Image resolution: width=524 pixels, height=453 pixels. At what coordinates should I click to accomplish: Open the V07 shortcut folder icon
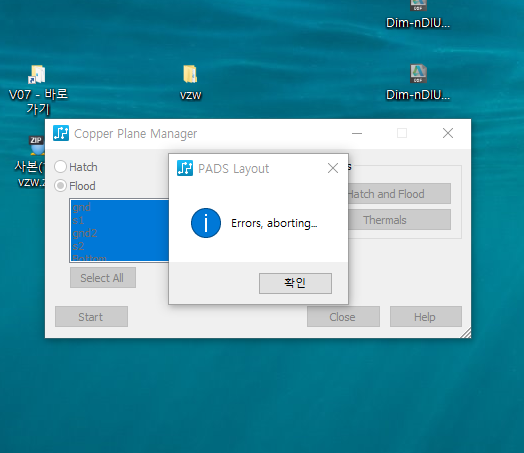click(x=37, y=74)
